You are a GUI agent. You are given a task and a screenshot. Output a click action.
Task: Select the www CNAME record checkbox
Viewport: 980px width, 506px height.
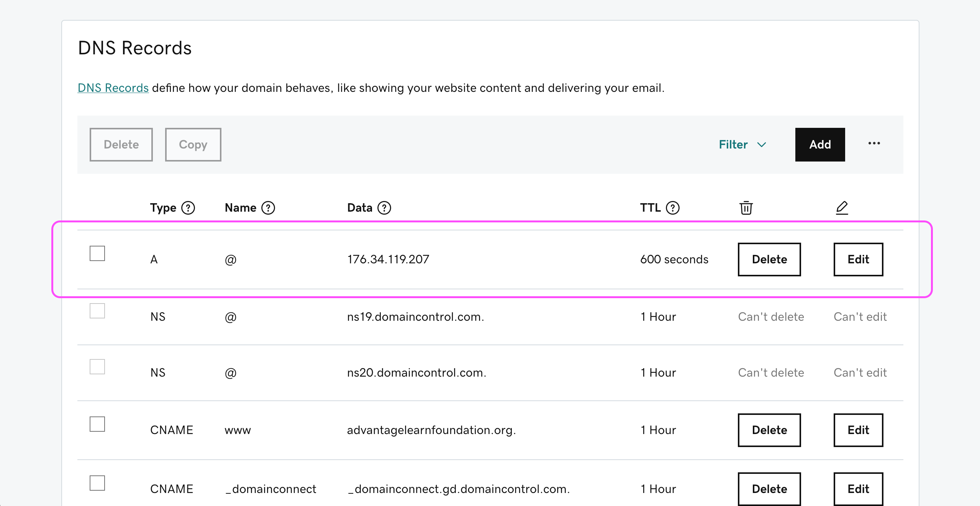(x=97, y=424)
